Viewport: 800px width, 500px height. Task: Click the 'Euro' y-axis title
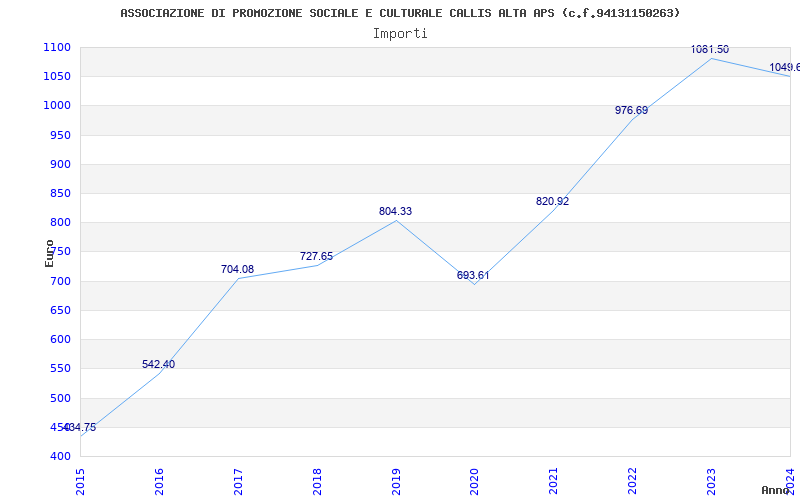pos(49,254)
